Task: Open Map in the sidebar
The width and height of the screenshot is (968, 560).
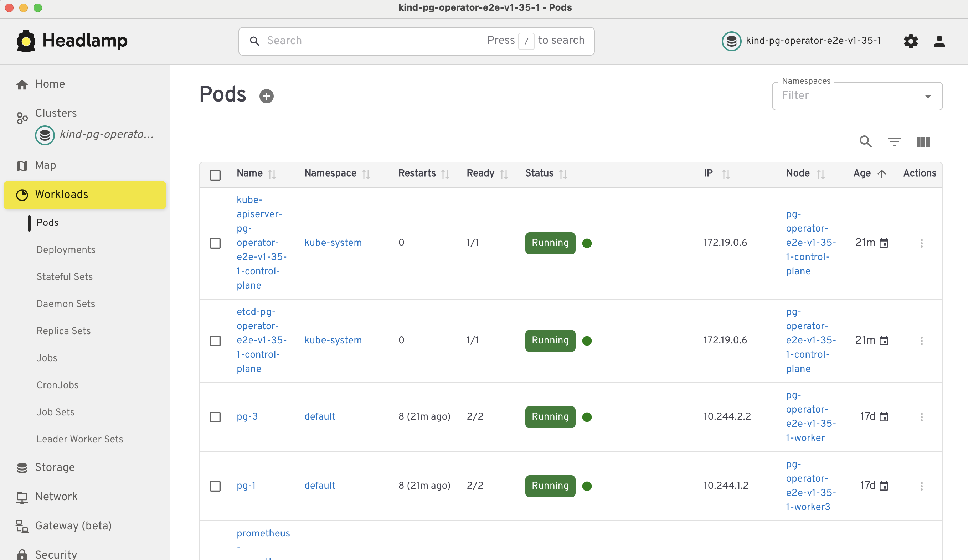Action: click(x=45, y=165)
